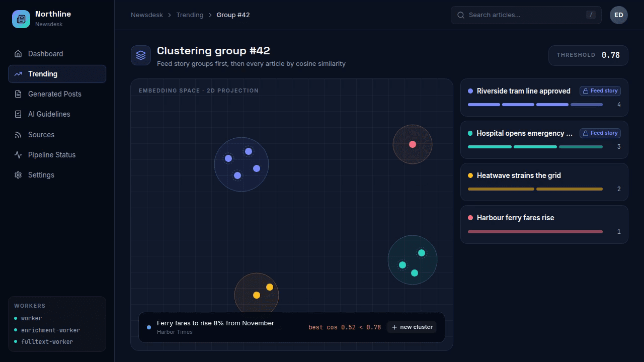This screenshot has width=644, height=362.
Task: Click the plus icon on new cluster
Action: click(x=394, y=327)
